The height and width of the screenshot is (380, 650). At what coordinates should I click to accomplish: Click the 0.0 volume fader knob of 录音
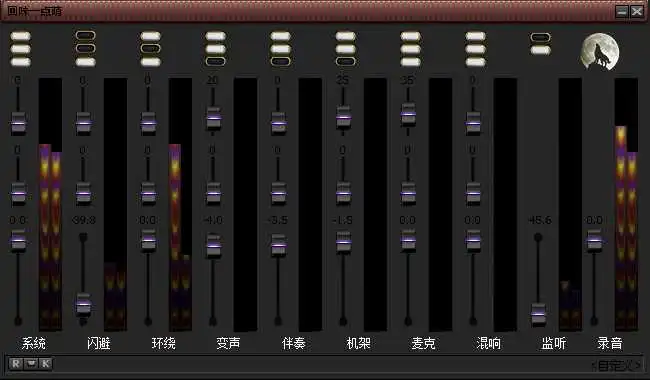click(x=594, y=241)
